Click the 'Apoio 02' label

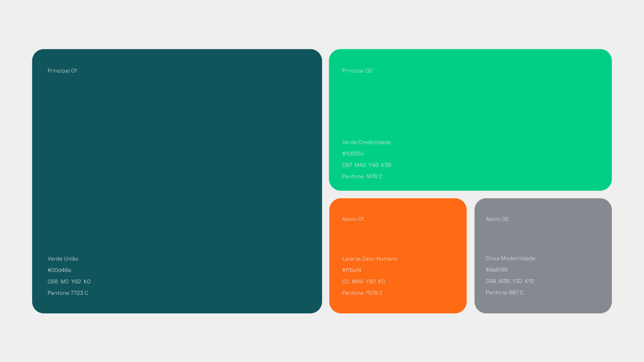tap(497, 219)
